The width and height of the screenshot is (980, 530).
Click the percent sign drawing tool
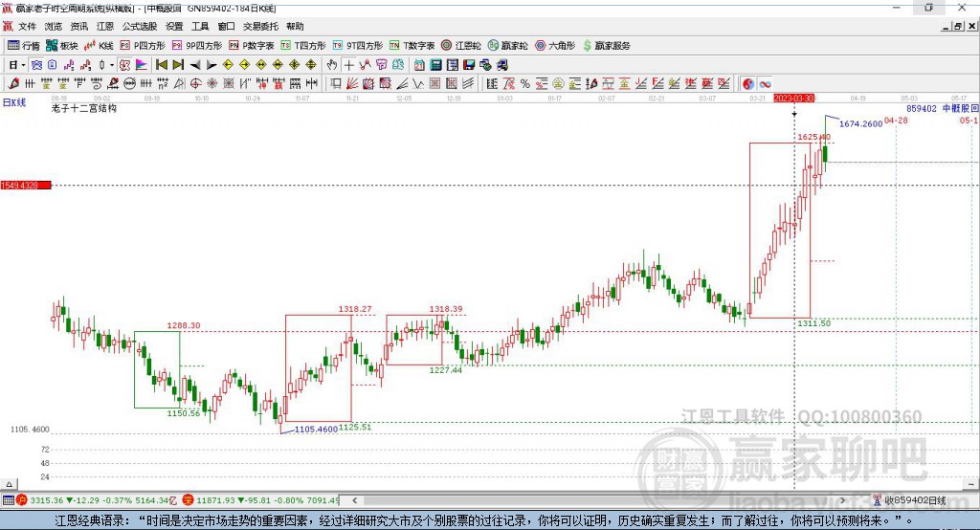click(x=524, y=83)
